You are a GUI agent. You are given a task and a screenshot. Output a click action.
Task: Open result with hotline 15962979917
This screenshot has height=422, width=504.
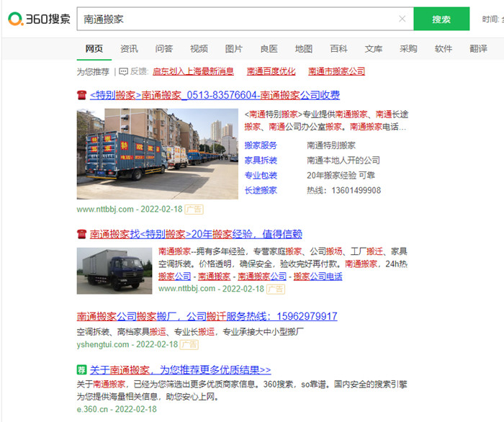pos(207,317)
